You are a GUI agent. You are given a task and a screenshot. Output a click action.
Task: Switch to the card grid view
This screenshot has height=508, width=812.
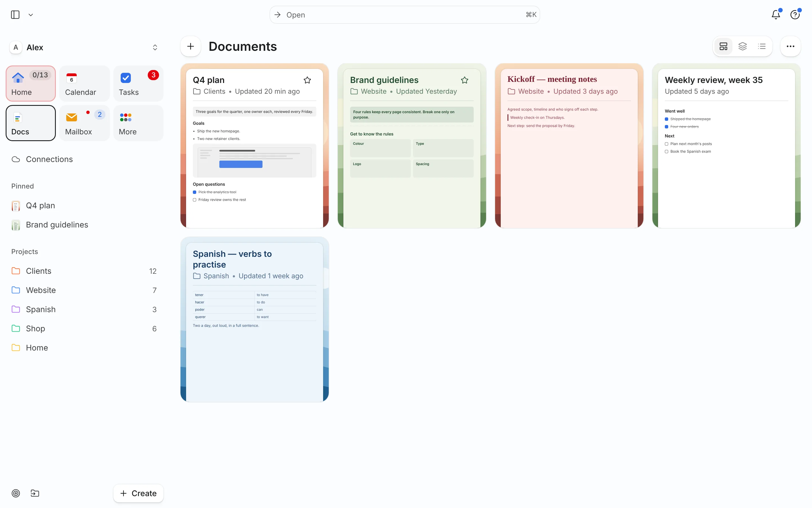click(723, 46)
